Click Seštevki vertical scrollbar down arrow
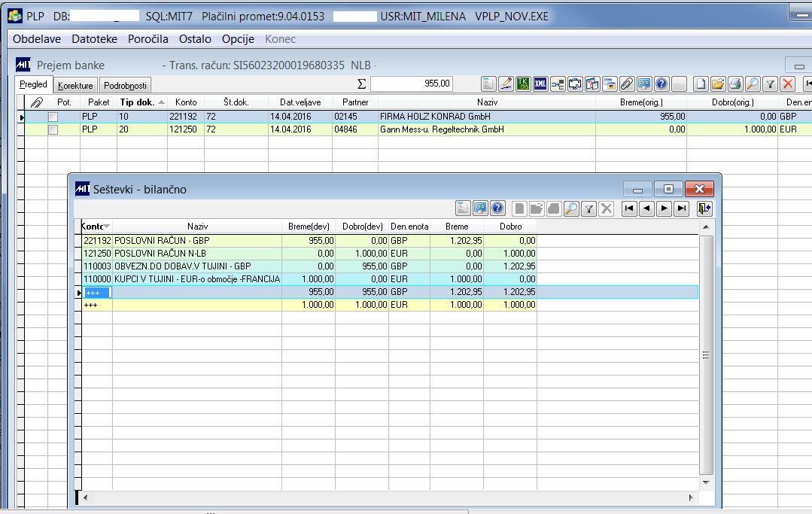812x514 pixels. click(x=706, y=482)
